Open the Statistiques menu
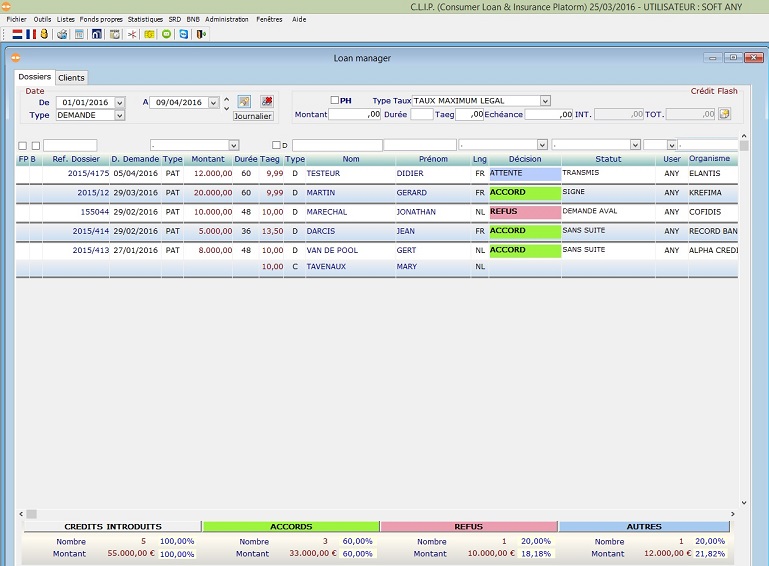 145,19
